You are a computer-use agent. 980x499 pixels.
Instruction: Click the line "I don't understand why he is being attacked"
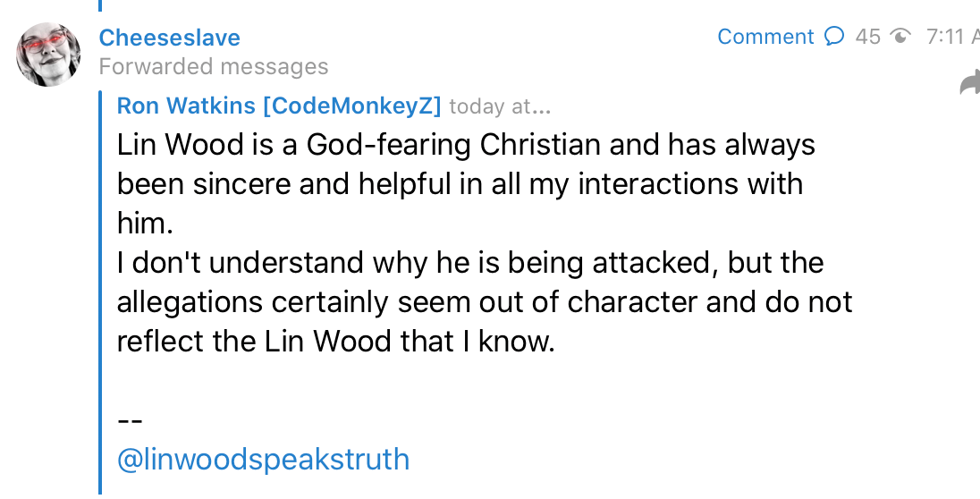tap(470, 263)
